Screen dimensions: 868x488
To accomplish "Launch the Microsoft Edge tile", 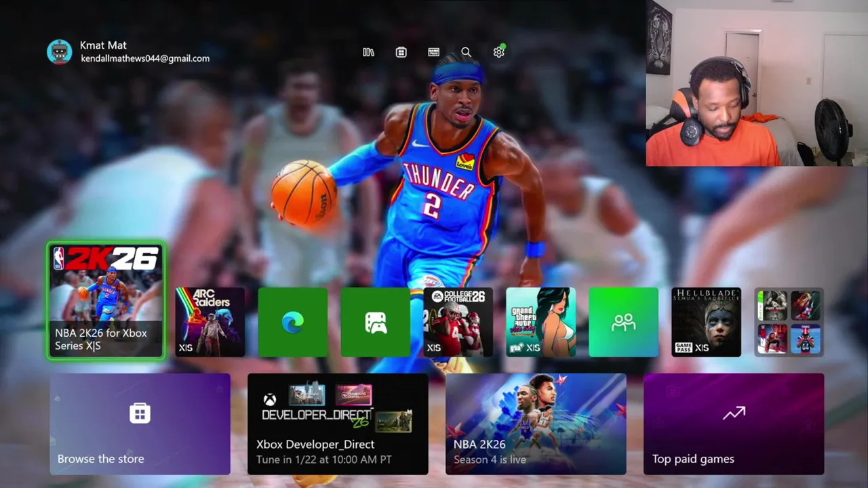I will (292, 322).
